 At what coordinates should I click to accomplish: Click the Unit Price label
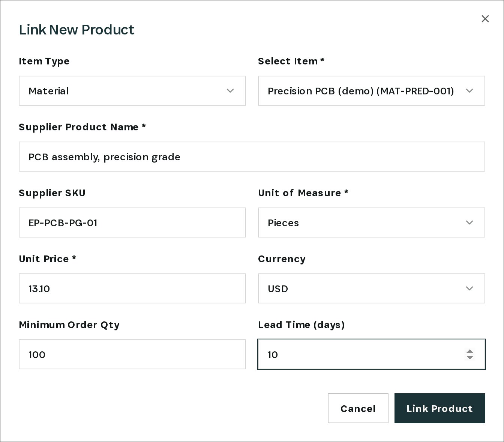[x=48, y=259]
